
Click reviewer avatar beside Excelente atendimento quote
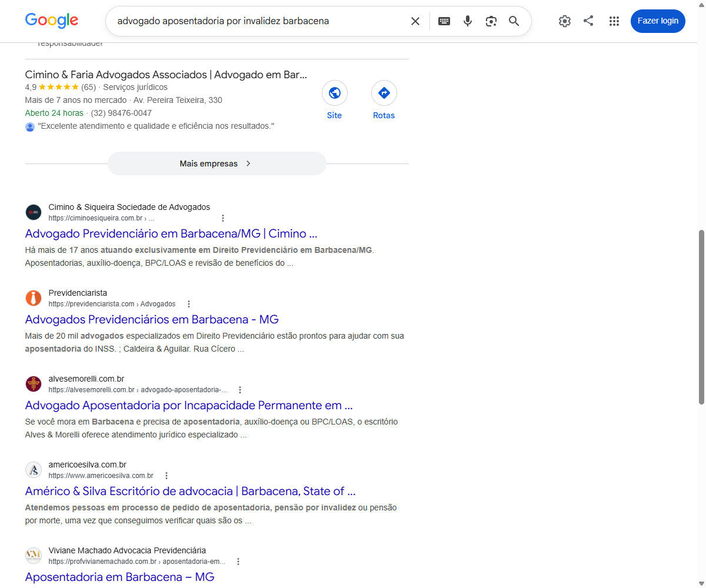click(30, 126)
